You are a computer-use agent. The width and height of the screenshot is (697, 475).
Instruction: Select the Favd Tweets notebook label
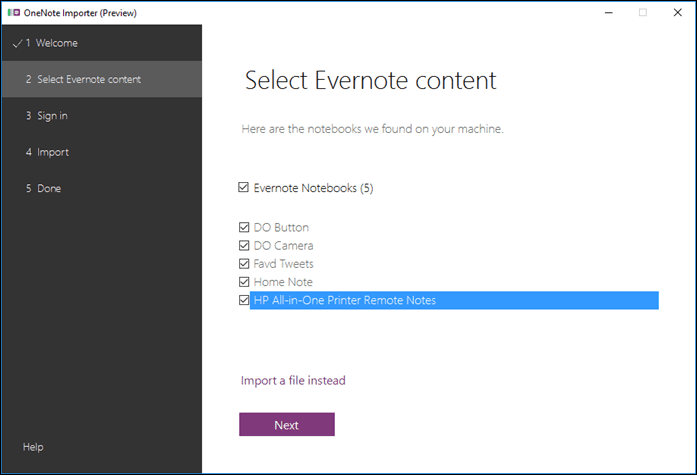[283, 264]
